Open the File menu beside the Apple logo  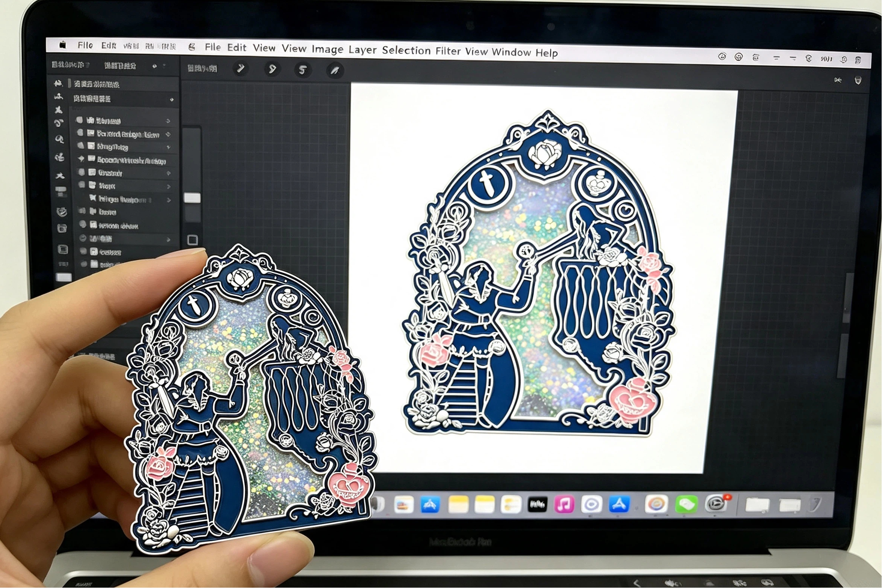point(85,45)
